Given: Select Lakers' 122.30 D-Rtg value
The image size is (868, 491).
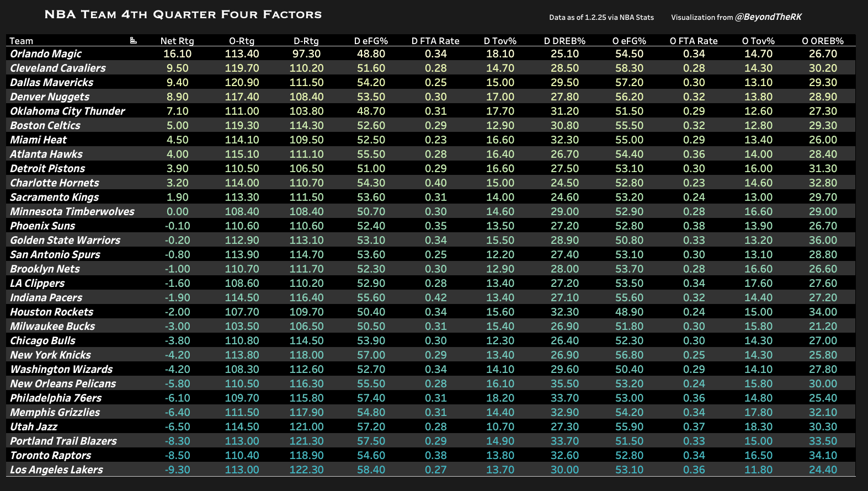Looking at the screenshot, I should click(306, 469).
